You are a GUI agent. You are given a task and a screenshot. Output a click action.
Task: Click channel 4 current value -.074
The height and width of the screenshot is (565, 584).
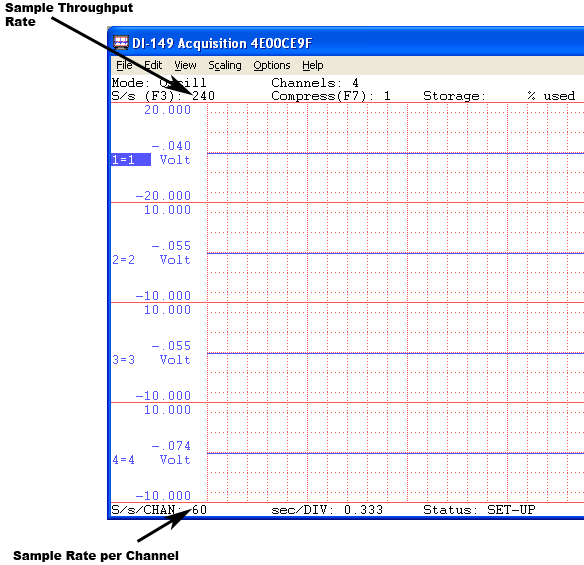[x=171, y=446]
